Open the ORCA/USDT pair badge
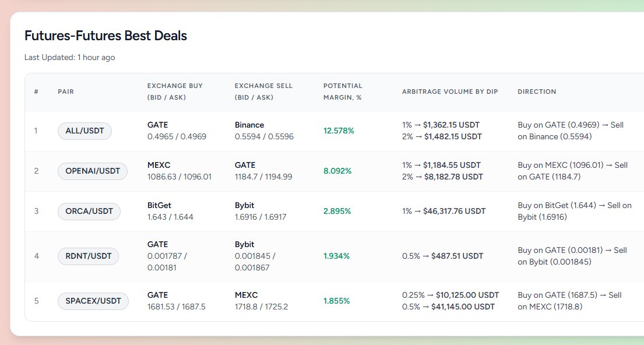This screenshot has width=644, height=345. click(x=89, y=212)
